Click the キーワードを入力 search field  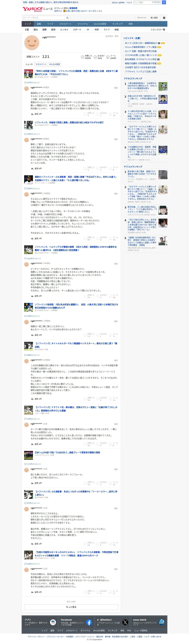coord(44,18)
